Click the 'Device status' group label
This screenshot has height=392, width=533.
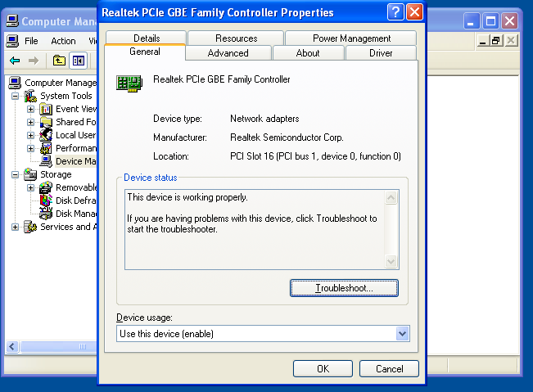[151, 178]
